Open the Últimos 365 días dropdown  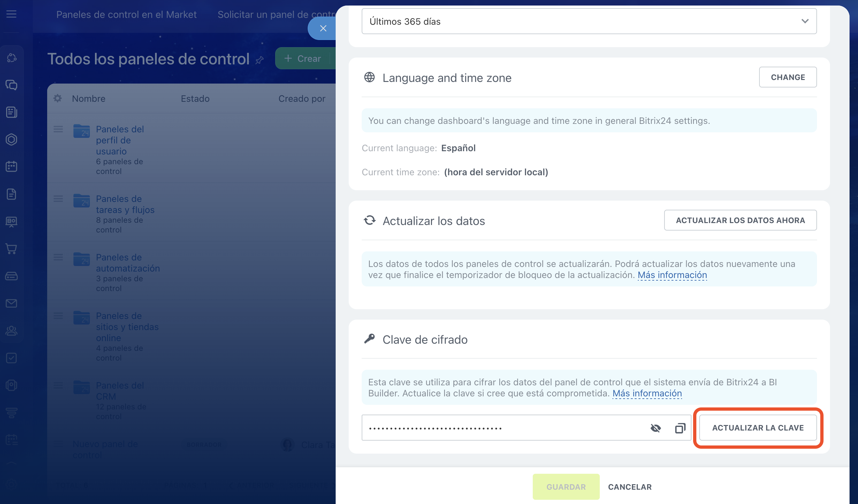(589, 21)
